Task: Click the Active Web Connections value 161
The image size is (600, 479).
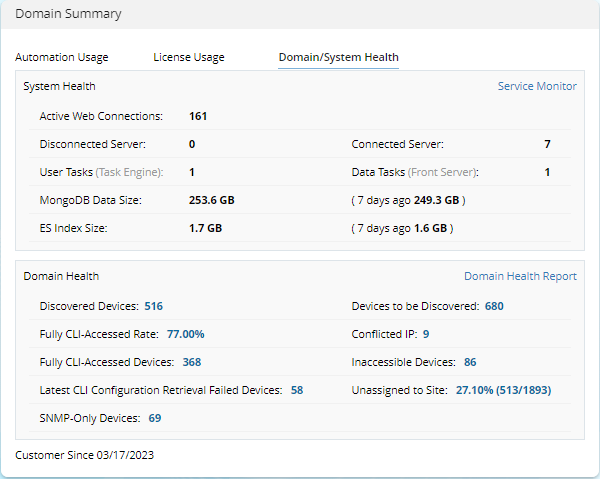Action: pos(198,117)
